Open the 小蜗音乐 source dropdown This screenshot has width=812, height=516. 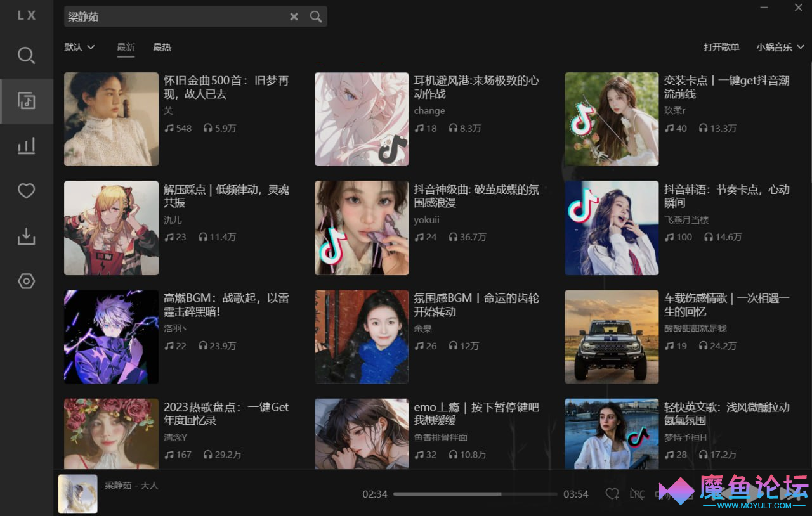780,47
